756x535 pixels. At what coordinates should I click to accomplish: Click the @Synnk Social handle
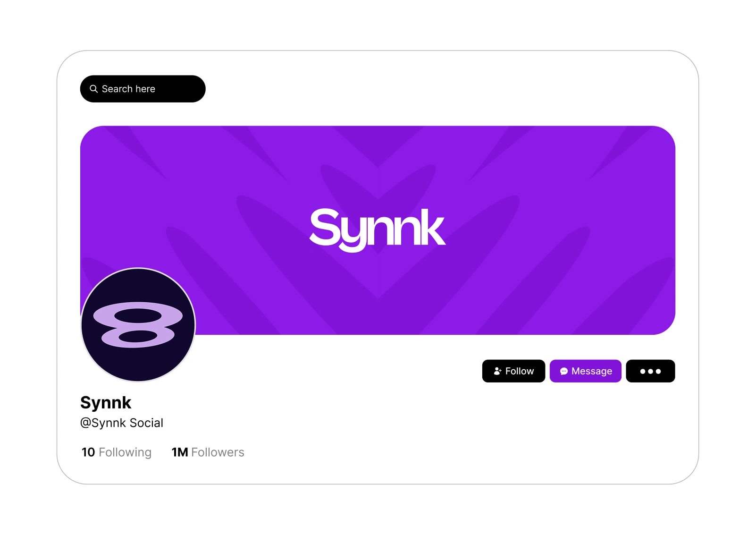[122, 423]
